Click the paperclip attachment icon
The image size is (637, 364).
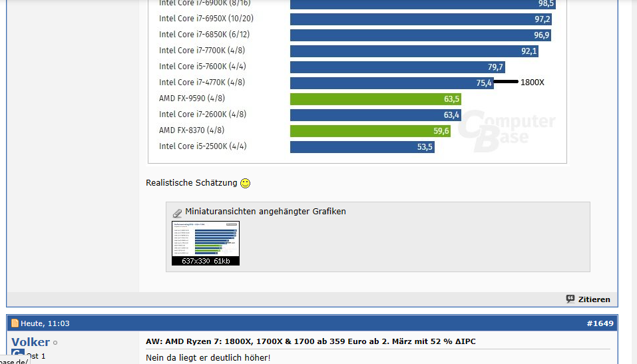(177, 212)
